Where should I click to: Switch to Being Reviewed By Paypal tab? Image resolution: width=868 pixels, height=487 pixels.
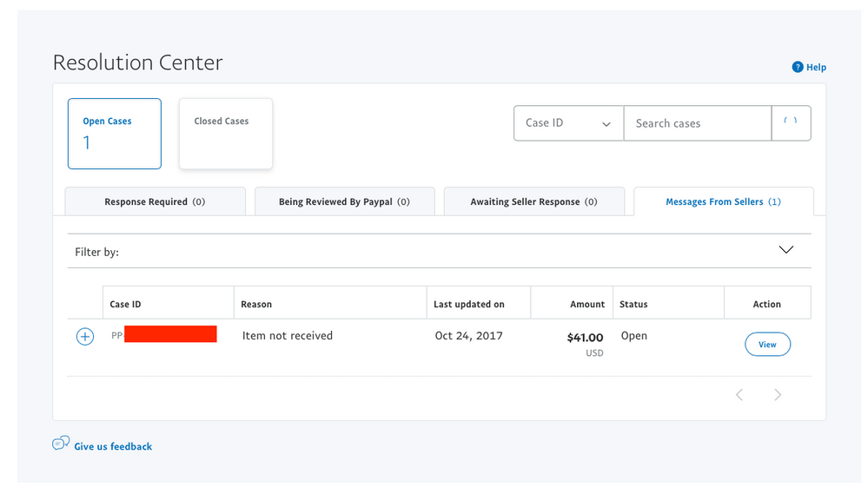[x=344, y=201]
